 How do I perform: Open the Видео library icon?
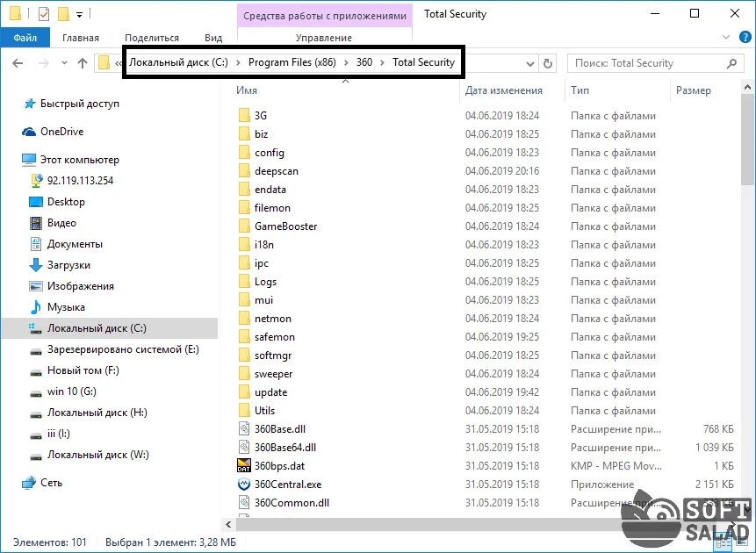pyautogui.click(x=36, y=223)
